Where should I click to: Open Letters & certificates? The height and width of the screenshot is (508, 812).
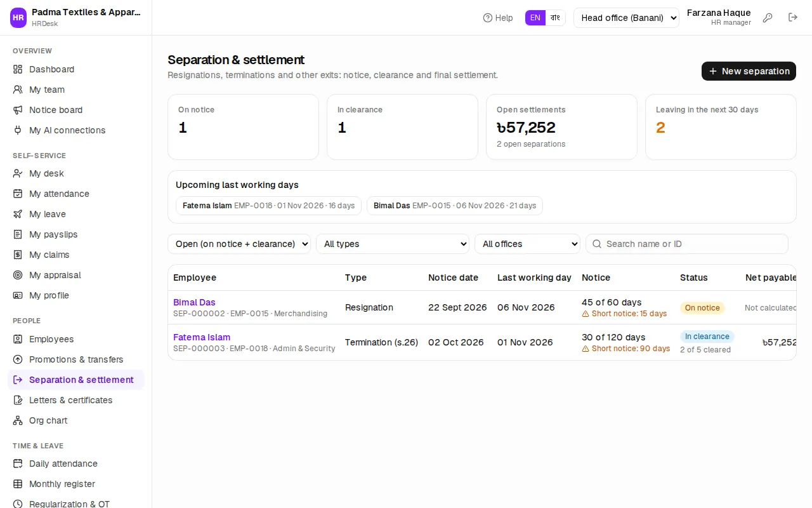pyautogui.click(x=76, y=400)
